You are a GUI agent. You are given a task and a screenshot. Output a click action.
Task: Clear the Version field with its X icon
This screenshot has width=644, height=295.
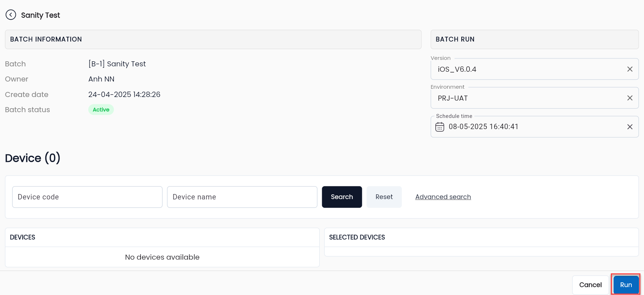[630, 69]
